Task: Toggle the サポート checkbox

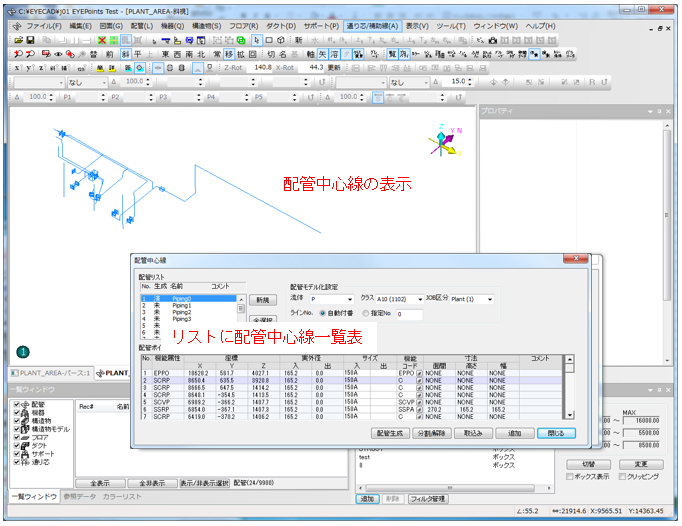Action: [x=17, y=454]
